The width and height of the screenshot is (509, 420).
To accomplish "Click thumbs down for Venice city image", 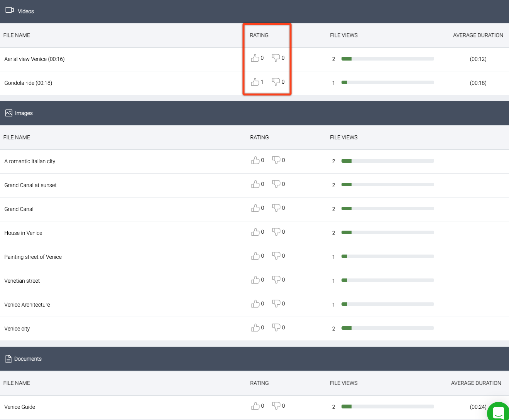I will coord(276,327).
